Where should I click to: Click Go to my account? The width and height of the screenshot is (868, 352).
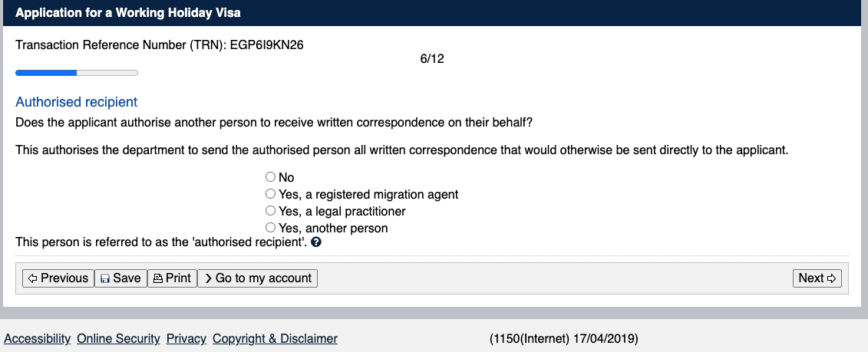(x=257, y=278)
